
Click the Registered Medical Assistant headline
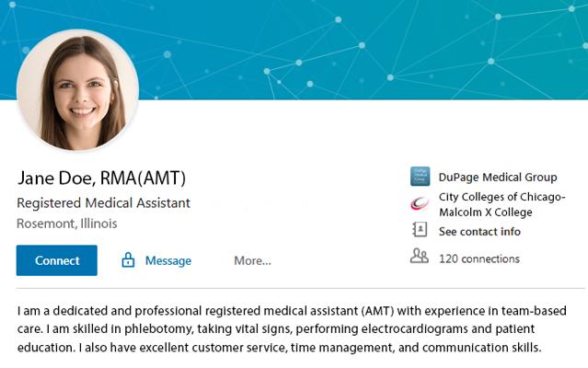click(103, 202)
